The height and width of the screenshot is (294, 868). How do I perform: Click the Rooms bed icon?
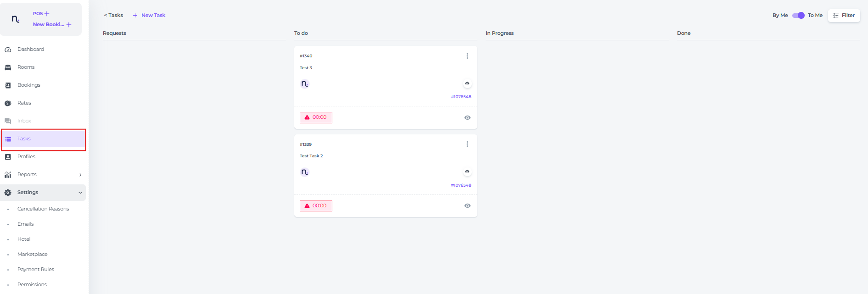(8, 67)
